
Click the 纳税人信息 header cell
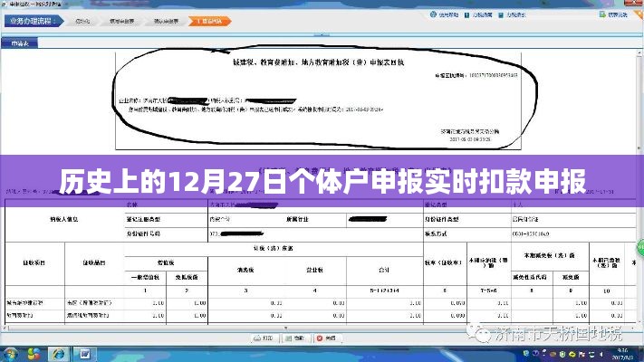[64, 220]
